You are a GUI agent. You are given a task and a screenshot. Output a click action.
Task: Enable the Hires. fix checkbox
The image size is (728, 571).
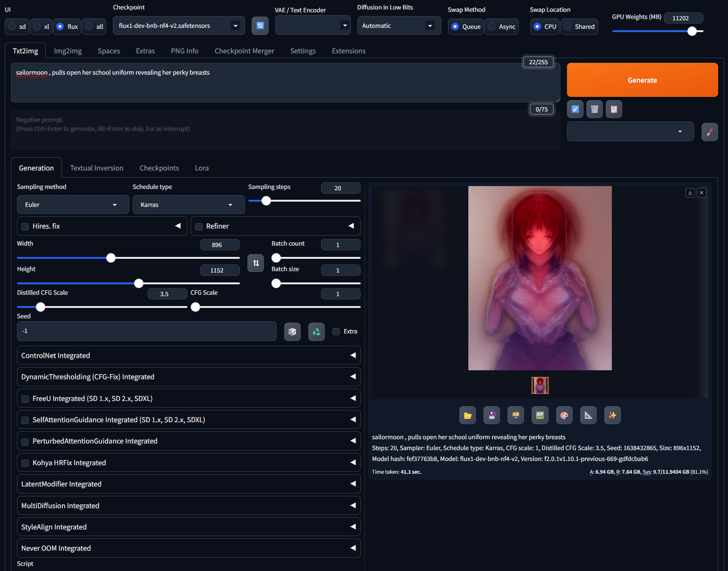[25, 226]
